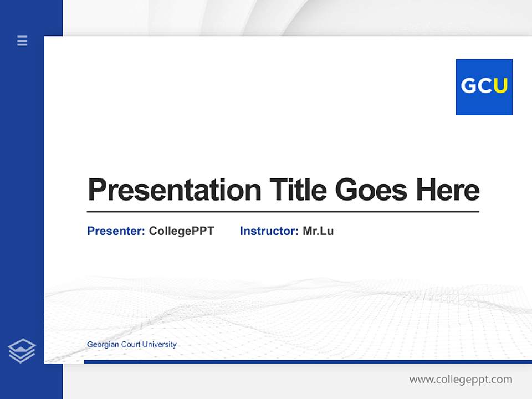532x399 pixels.
Task: Select the GC letters in the logo
Action: point(478,86)
